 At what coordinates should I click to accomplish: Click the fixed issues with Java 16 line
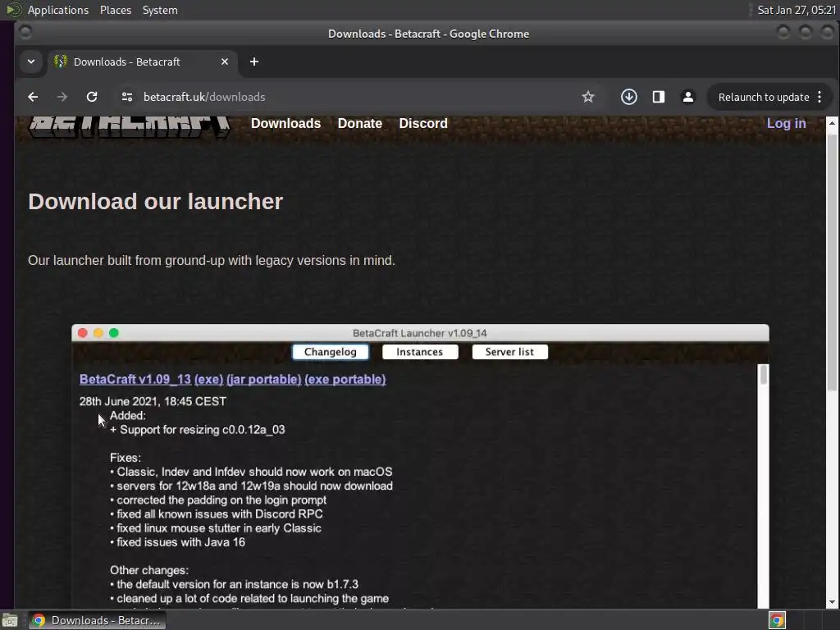click(177, 542)
